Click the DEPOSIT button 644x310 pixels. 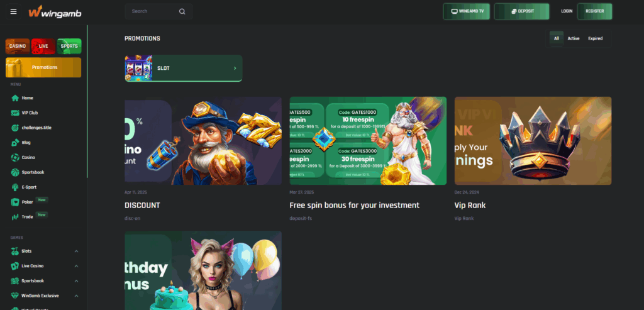click(521, 11)
